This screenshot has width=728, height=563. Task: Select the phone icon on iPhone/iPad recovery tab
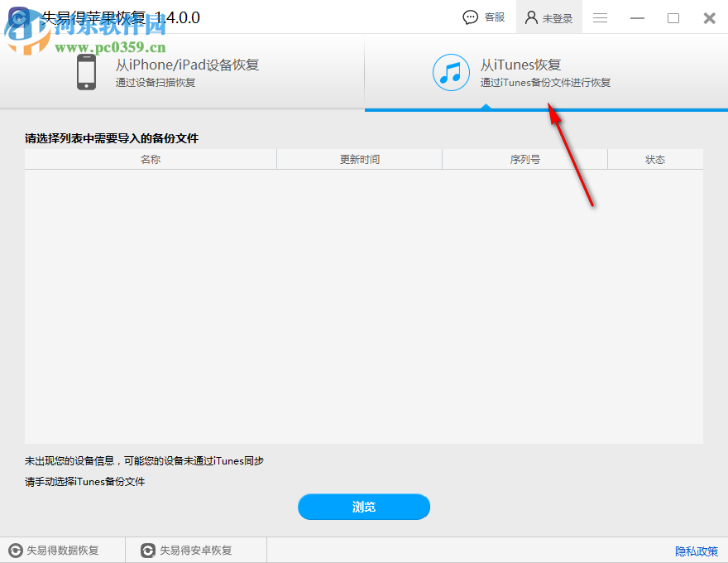tap(86, 73)
